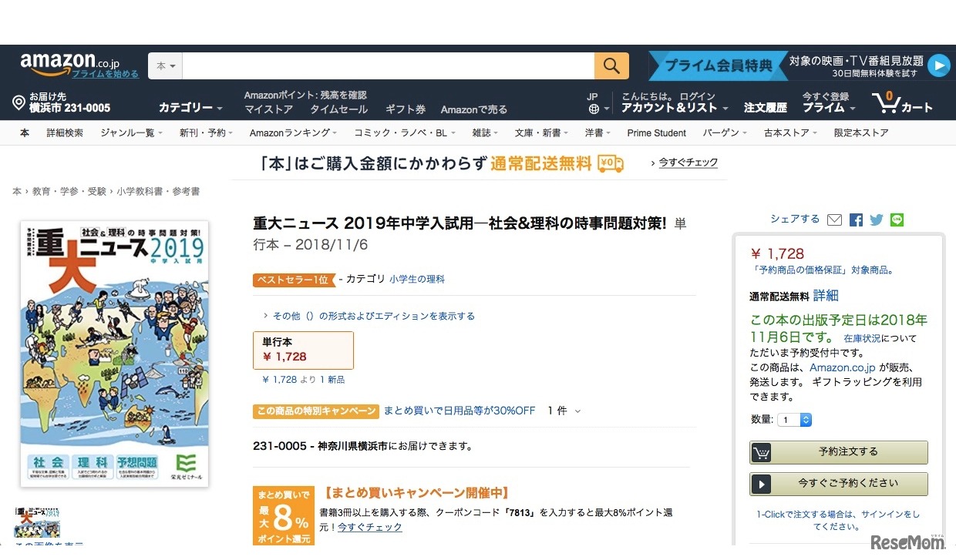Click the delivery truck free shipping icon
956x560 pixels.
pyautogui.click(x=611, y=163)
